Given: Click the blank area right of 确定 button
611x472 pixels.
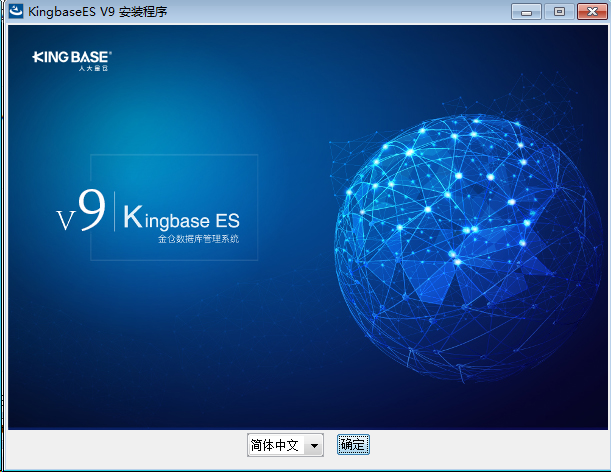Looking at the screenshot, I should [x=480, y=446].
